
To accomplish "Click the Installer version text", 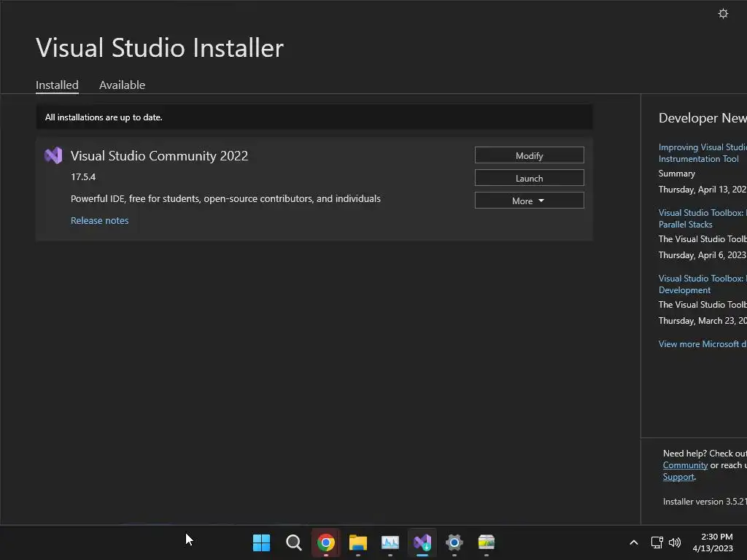I will [705, 502].
